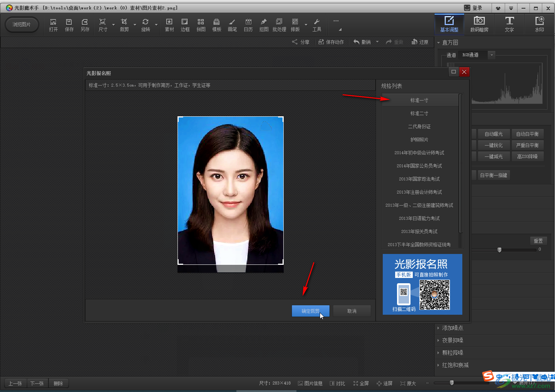The width and height of the screenshot is (555, 392).
Task: Select the 画笔 (Brush) tool
Action: point(232,25)
